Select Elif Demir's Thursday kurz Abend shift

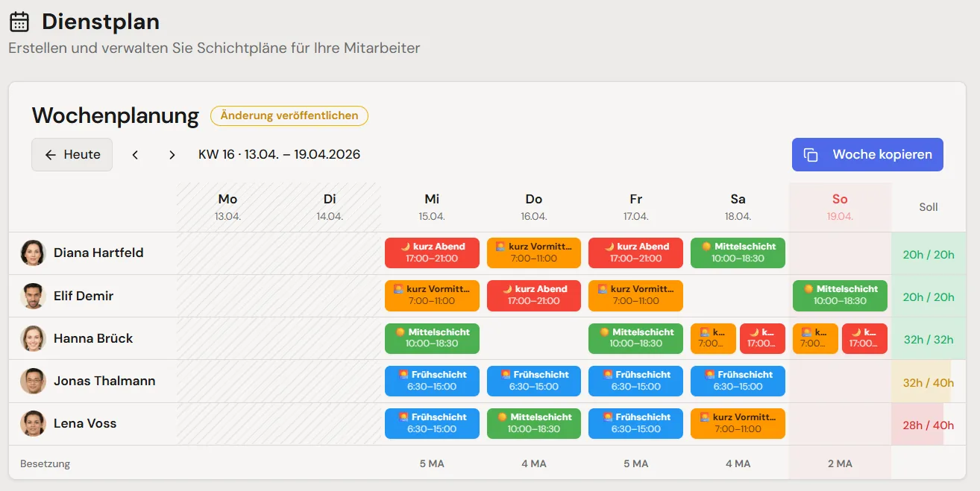pyautogui.click(x=534, y=295)
